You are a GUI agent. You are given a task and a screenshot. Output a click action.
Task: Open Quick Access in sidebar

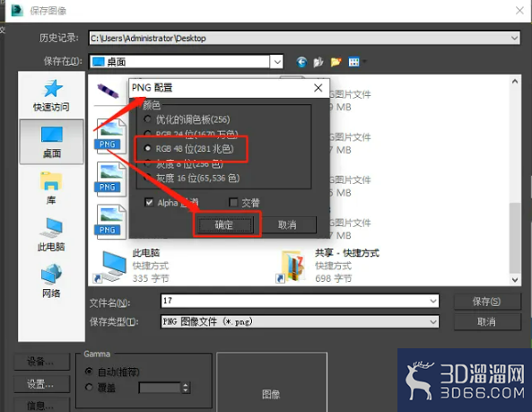[51, 95]
